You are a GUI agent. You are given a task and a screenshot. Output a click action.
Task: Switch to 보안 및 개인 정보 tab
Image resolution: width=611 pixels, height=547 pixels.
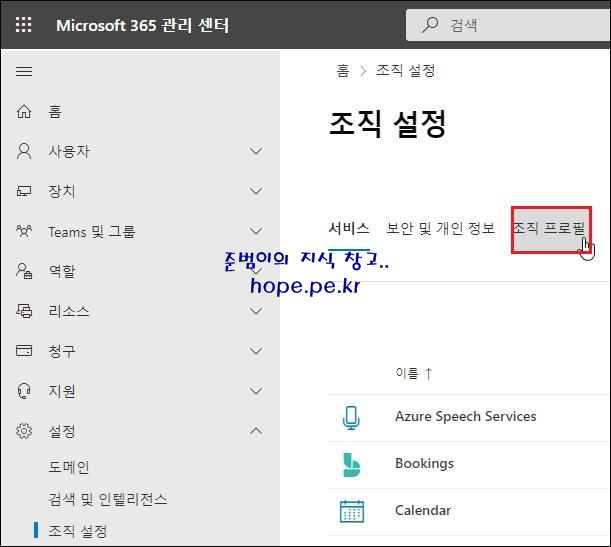click(440, 228)
